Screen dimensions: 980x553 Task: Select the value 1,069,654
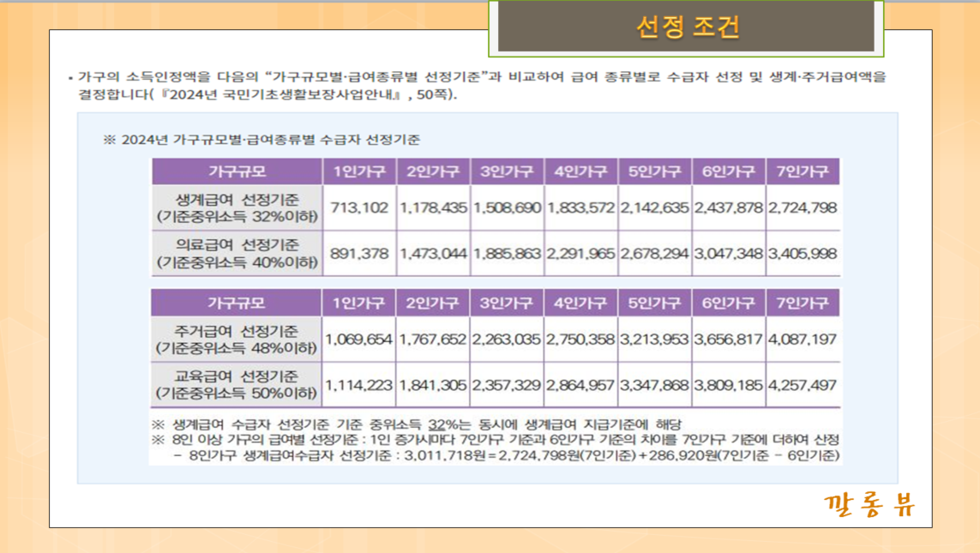(358, 340)
